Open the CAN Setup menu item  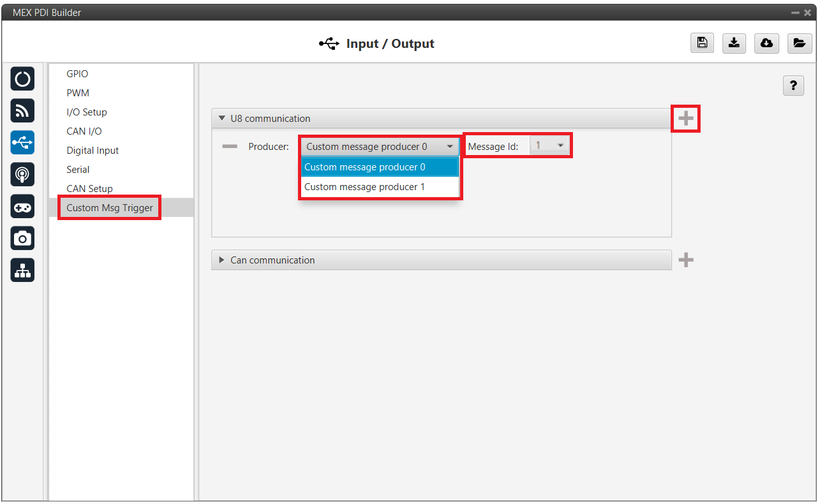[89, 189]
